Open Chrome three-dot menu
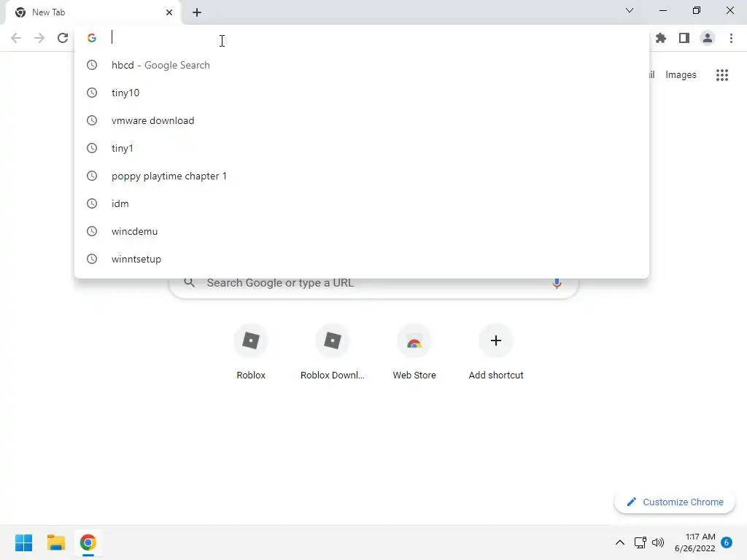The image size is (747, 560). [731, 38]
